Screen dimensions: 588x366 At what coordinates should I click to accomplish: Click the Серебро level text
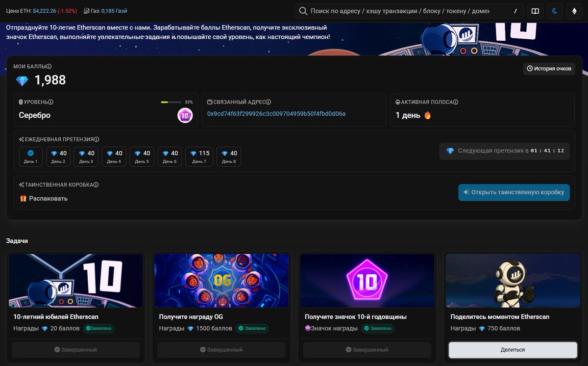pyautogui.click(x=35, y=115)
